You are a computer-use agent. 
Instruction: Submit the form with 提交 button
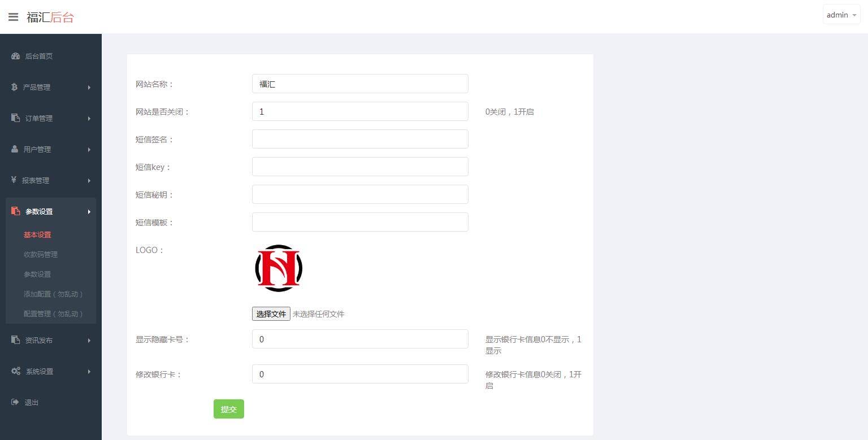pos(228,409)
